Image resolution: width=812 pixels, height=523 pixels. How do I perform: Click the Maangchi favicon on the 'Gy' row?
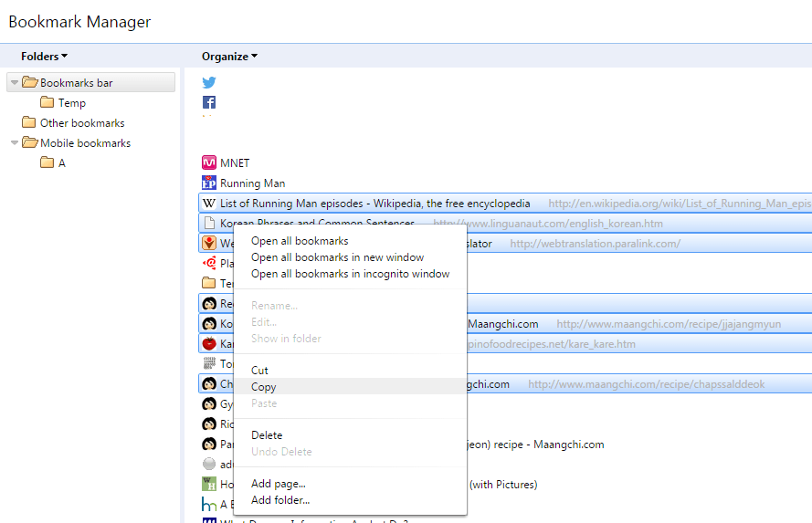209,404
